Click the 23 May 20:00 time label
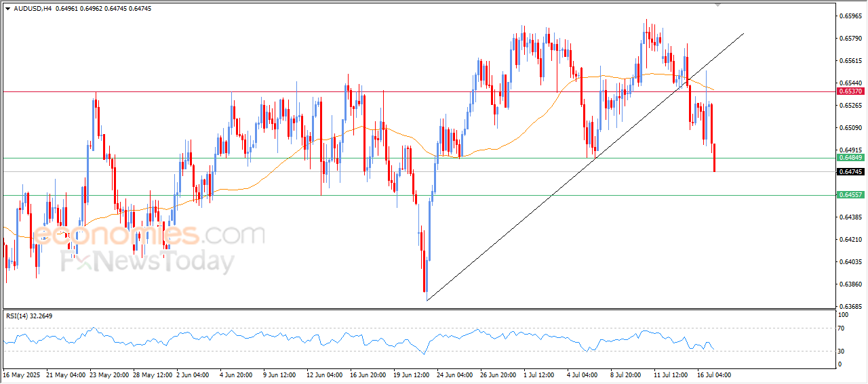868x384 pixels. pyautogui.click(x=110, y=374)
